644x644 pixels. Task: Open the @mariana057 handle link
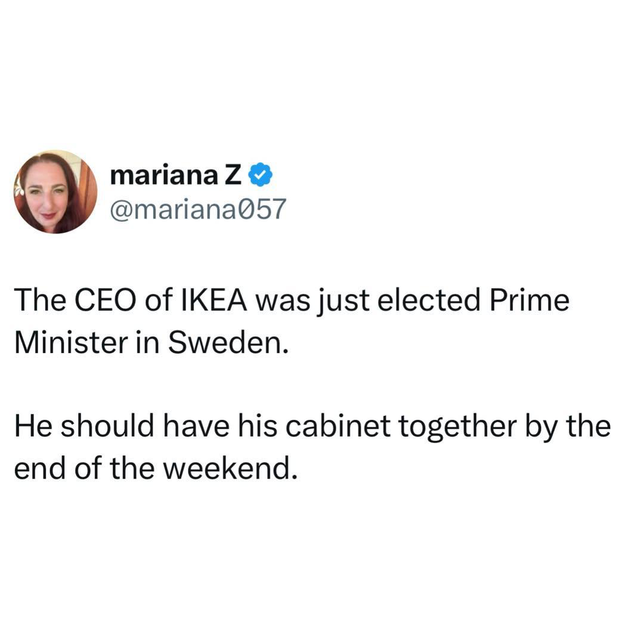pos(198,209)
